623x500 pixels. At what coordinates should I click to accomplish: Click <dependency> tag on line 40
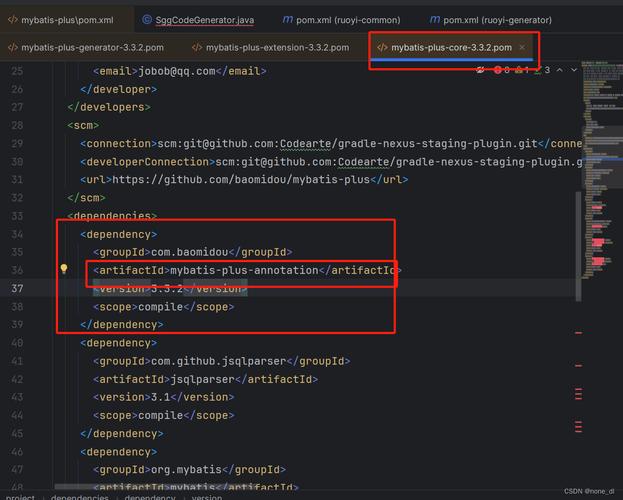(x=118, y=343)
